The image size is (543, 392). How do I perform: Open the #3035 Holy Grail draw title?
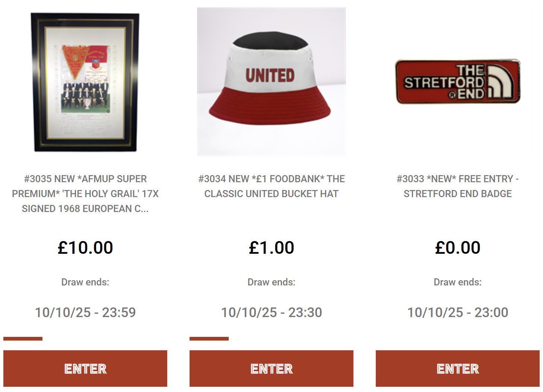click(85, 194)
